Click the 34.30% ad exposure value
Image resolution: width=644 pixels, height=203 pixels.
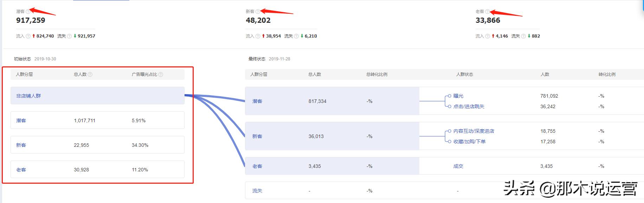click(140, 145)
